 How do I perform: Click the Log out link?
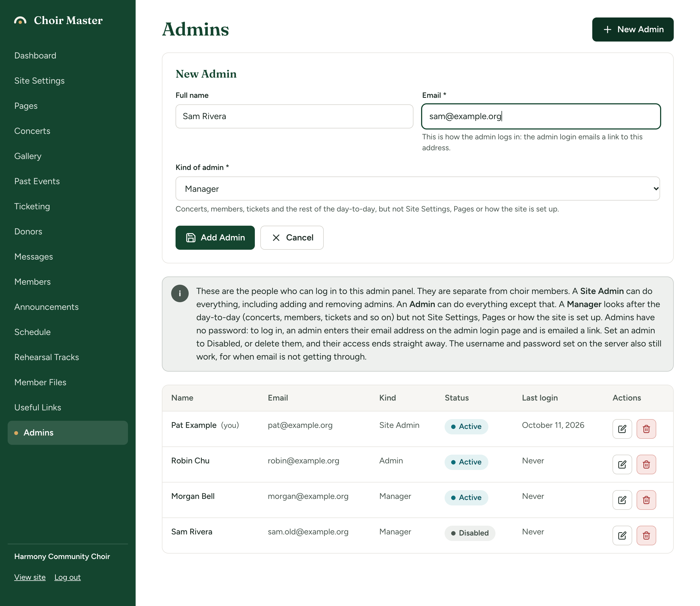coord(67,577)
